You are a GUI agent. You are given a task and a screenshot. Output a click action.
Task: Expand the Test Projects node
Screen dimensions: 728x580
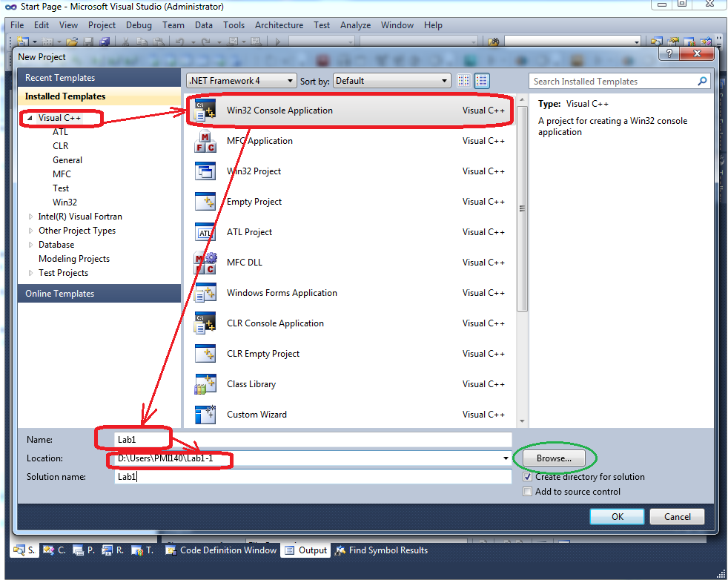(30, 273)
